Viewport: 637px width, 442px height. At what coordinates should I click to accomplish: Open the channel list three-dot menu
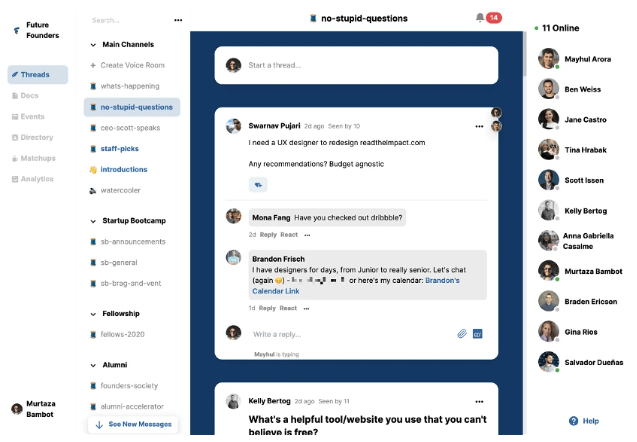coord(178,19)
